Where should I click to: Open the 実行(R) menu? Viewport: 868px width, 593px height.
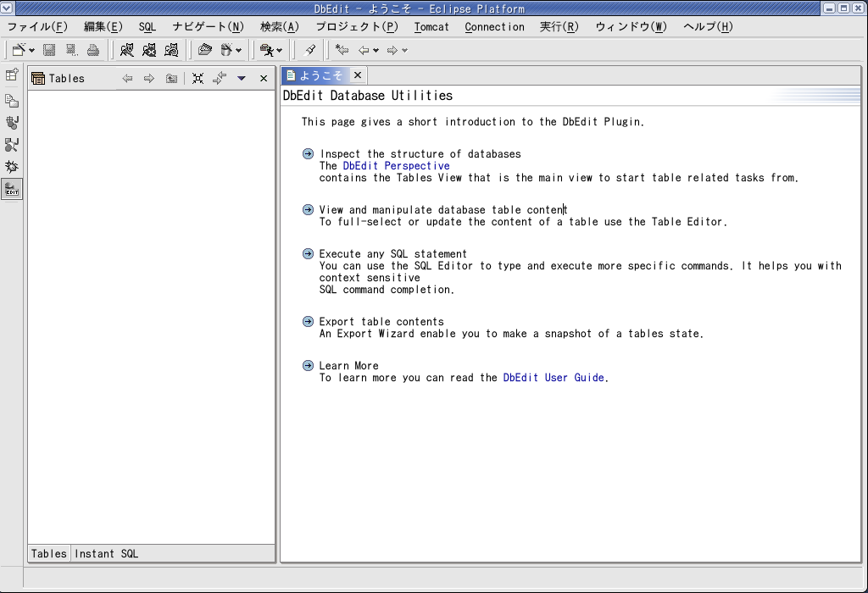[x=559, y=26]
